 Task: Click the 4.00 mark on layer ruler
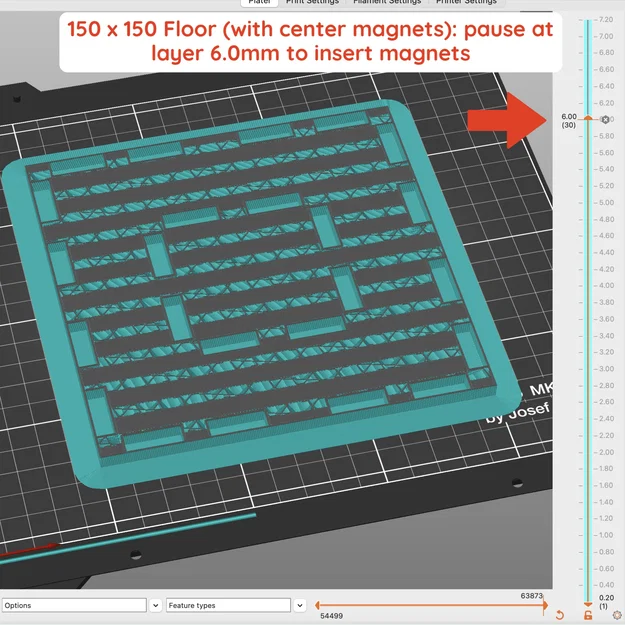pos(606,285)
